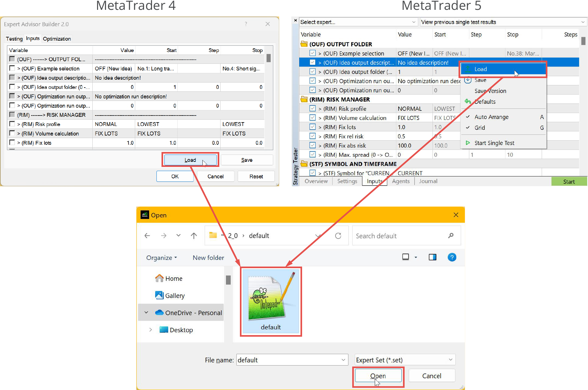Click Open button in the Open file dialog

[378, 376]
